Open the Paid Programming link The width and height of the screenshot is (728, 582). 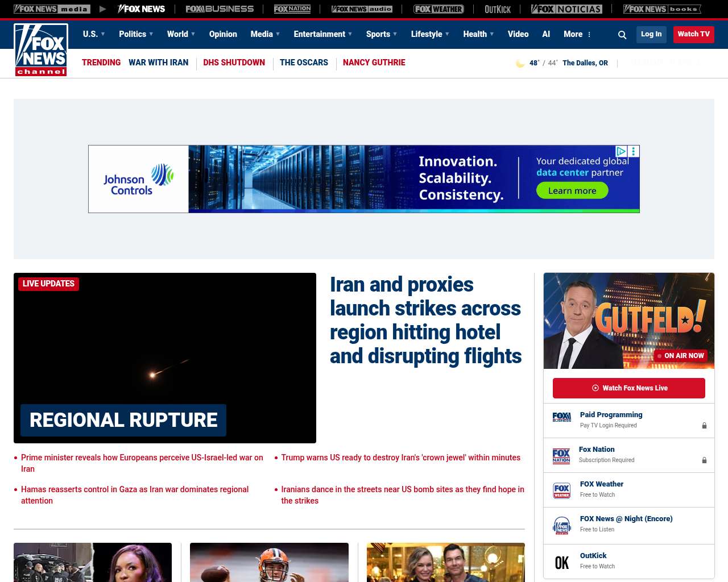(x=611, y=415)
